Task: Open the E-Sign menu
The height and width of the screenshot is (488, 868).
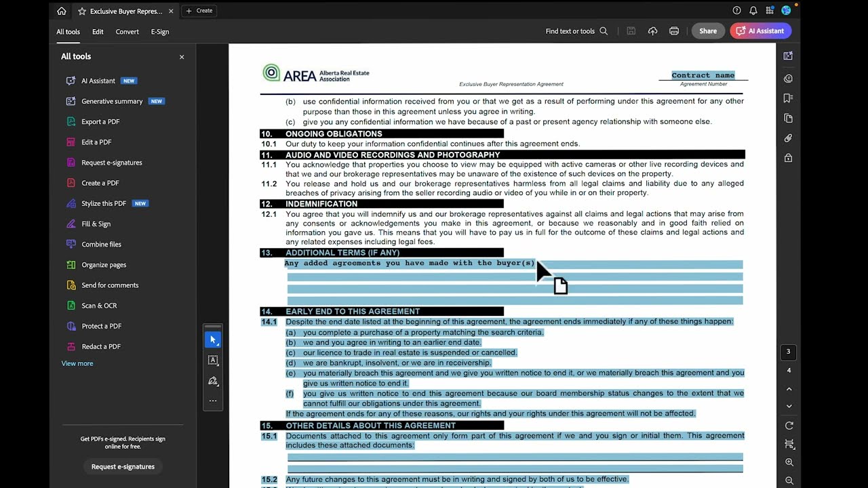Action: (x=160, y=32)
